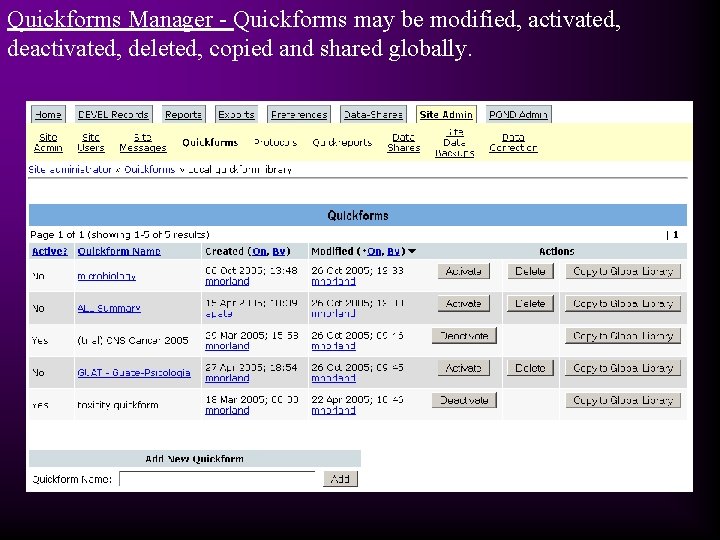Image resolution: width=720 pixels, height=540 pixels.
Task: Activate the microbiology quickform
Action: click(x=463, y=271)
